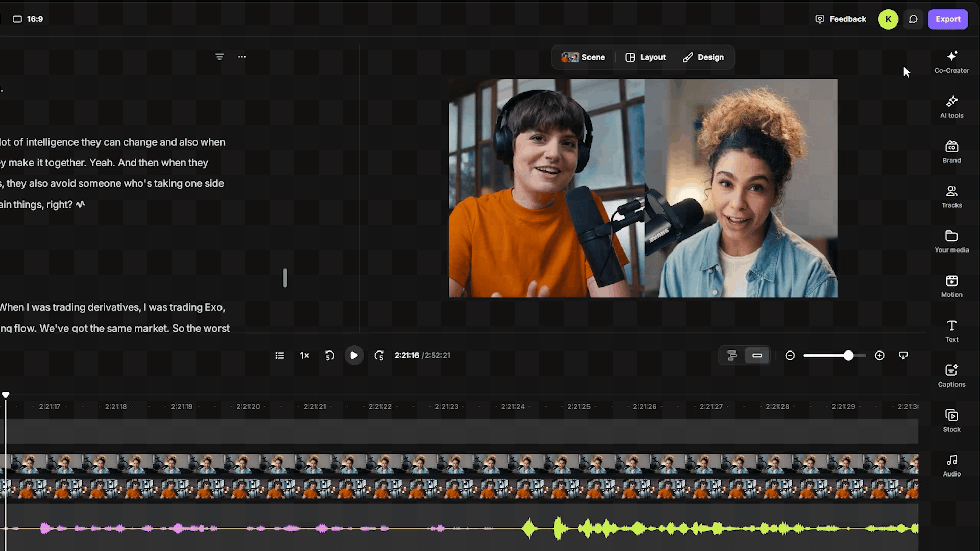
Task: Change the 1x playback speed
Action: point(304,356)
